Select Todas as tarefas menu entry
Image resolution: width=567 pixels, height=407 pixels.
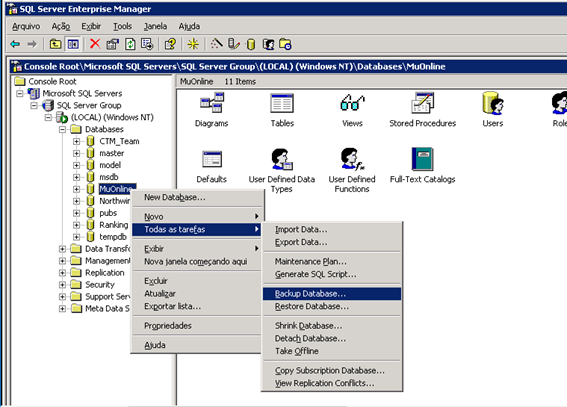pyautogui.click(x=196, y=230)
